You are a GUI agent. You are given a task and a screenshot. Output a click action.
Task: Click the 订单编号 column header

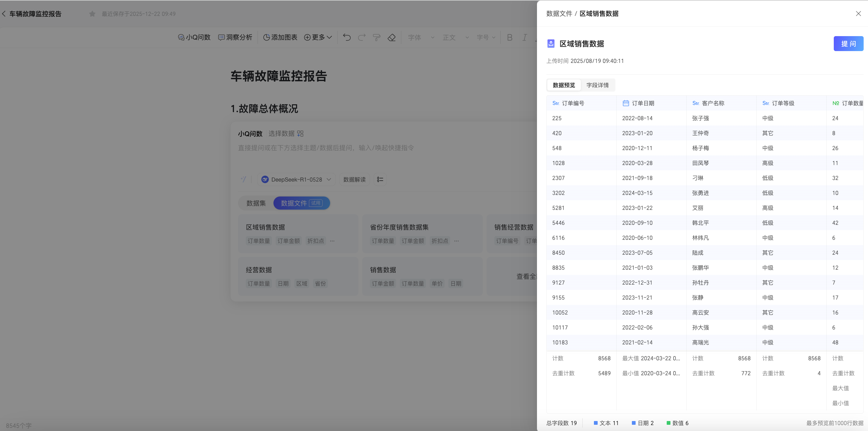pyautogui.click(x=581, y=103)
